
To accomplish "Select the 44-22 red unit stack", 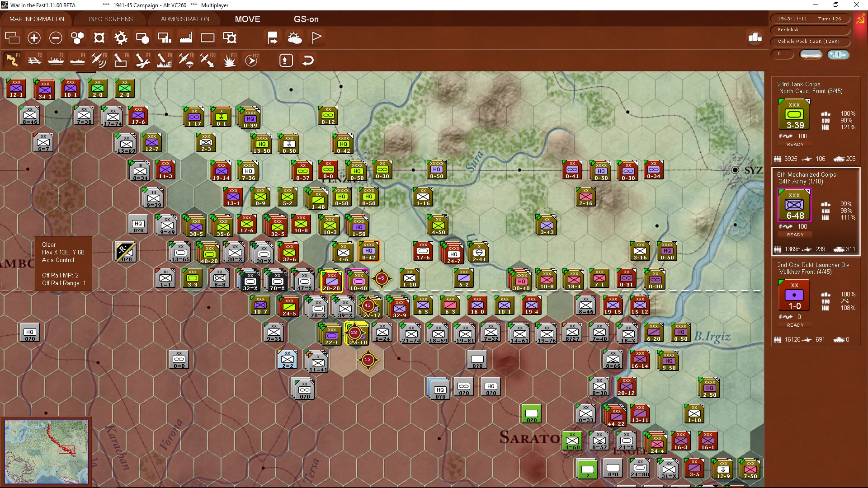I will (x=616, y=416).
